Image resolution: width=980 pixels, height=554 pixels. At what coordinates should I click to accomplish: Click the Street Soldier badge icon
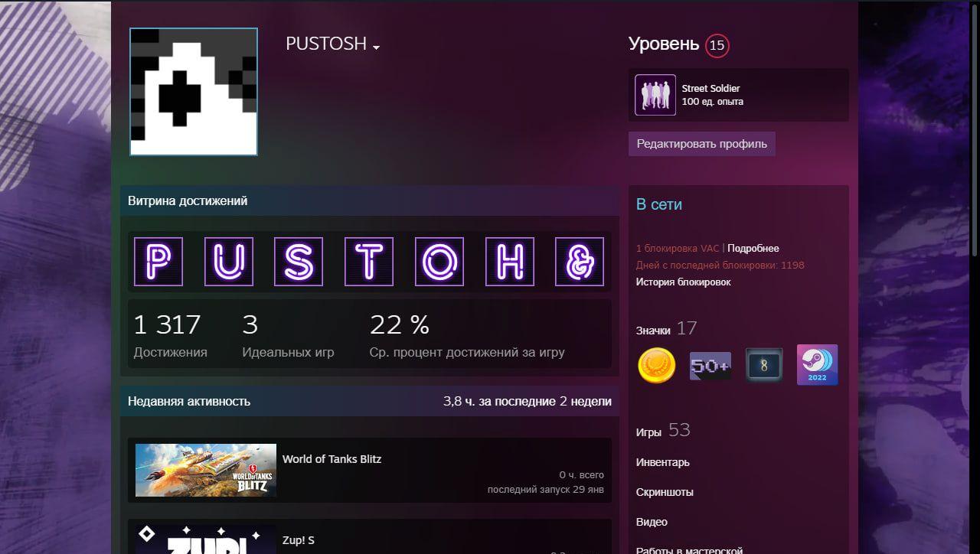[x=655, y=95]
